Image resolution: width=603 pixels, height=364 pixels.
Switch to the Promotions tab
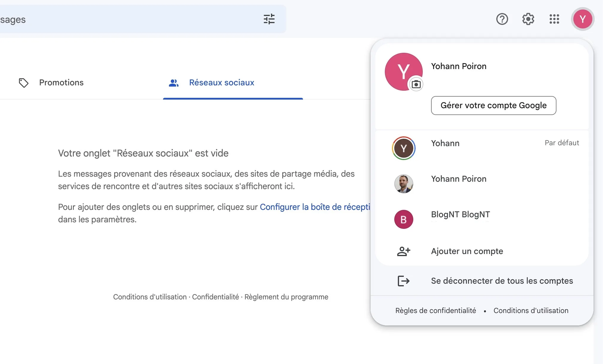(x=61, y=83)
